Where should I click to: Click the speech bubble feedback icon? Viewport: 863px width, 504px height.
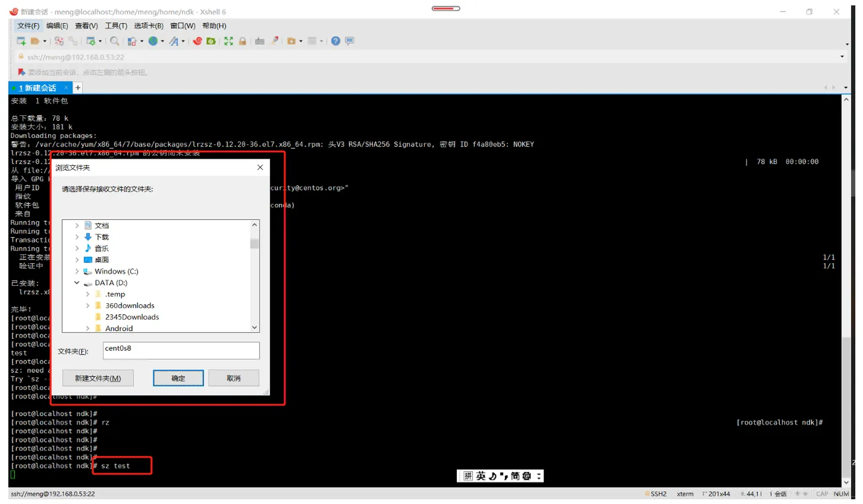(x=350, y=41)
